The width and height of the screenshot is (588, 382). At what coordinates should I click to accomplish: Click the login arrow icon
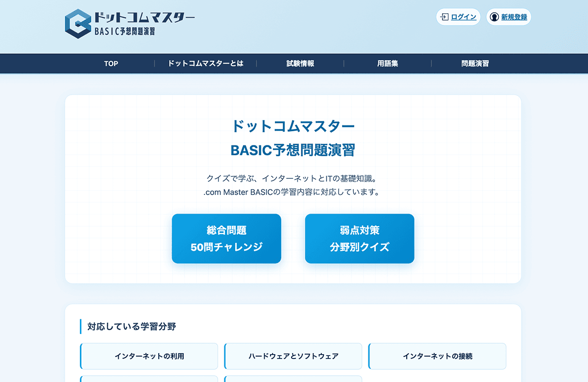click(x=444, y=17)
